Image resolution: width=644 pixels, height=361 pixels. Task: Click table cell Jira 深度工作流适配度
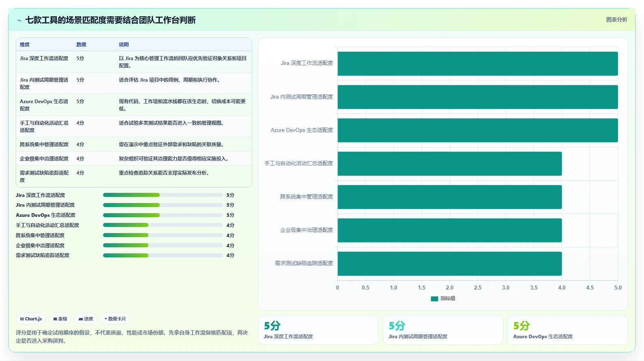[x=44, y=58]
